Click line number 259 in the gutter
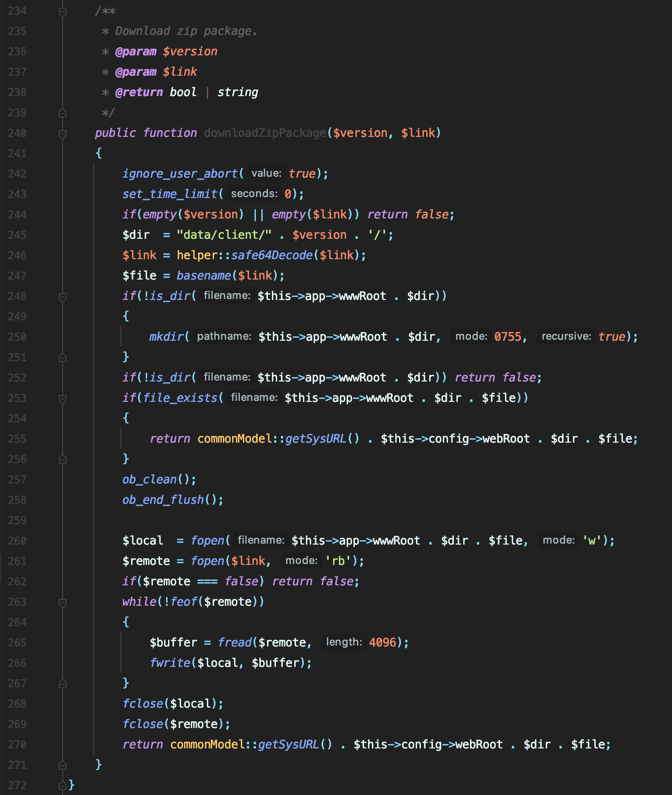The height and width of the screenshot is (795, 672). tap(17, 520)
